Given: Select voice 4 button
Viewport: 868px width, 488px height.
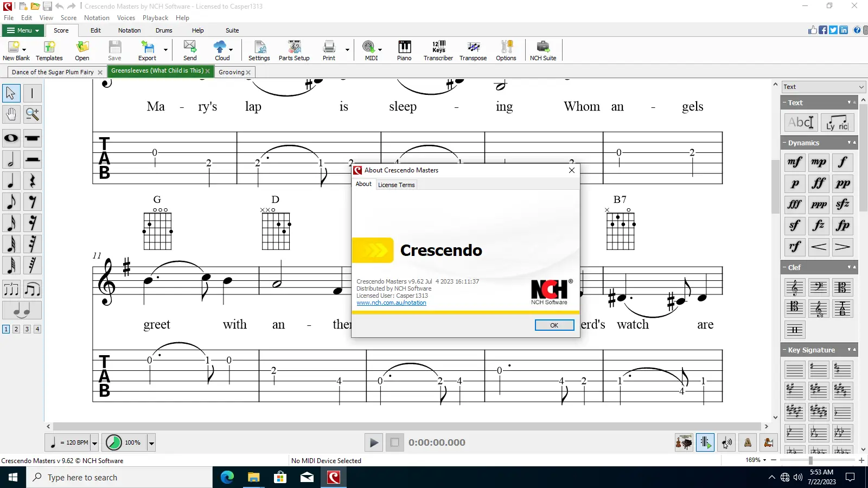Looking at the screenshot, I should click(x=37, y=329).
